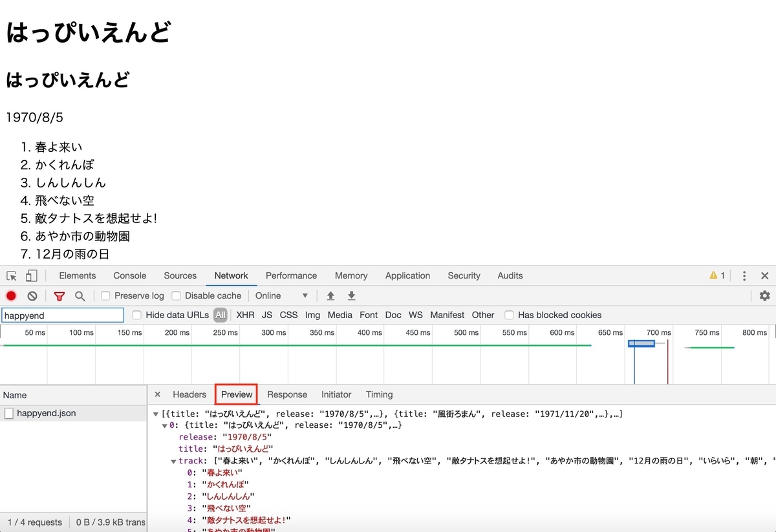The image size is (776, 532).
Task: Filter requests by Font
Action: click(x=369, y=315)
